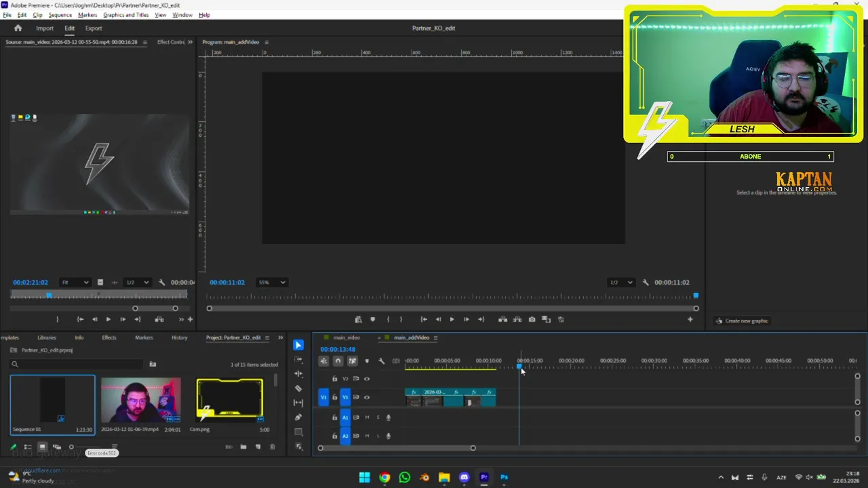Screen dimensions: 868x488
Task: Switch to the main_video timeline tab
Action: pyautogui.click(x=346, y=338)
